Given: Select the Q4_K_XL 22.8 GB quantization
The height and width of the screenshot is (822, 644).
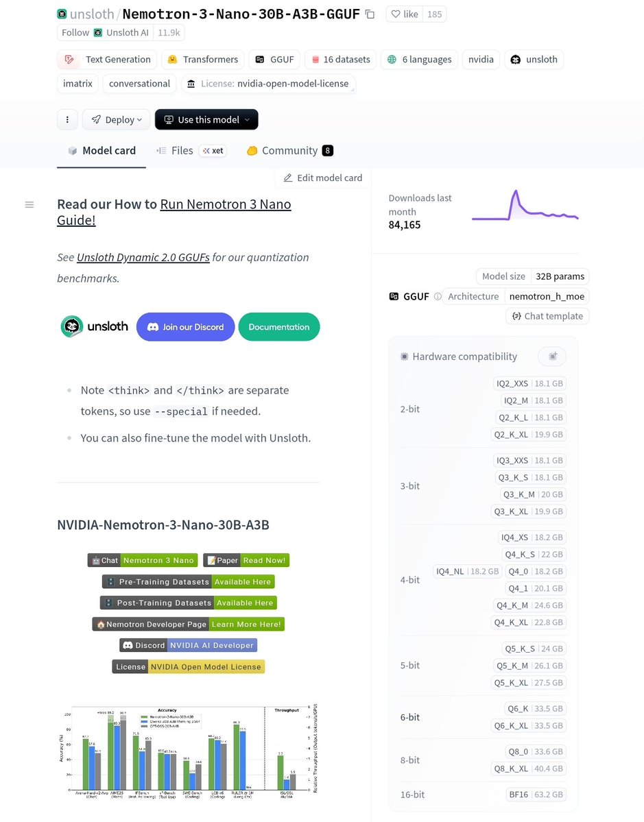Looking at the screenshot, I should (529, 622).
